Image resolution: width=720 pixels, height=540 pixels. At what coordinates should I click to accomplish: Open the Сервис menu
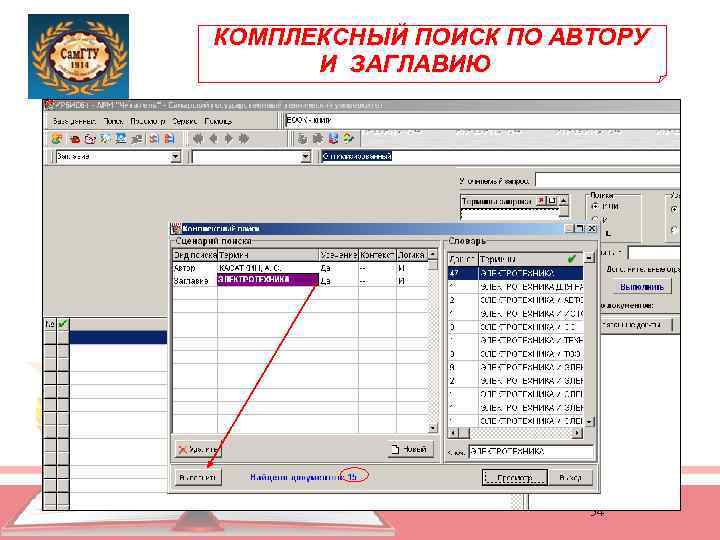(x=185, y=121)
